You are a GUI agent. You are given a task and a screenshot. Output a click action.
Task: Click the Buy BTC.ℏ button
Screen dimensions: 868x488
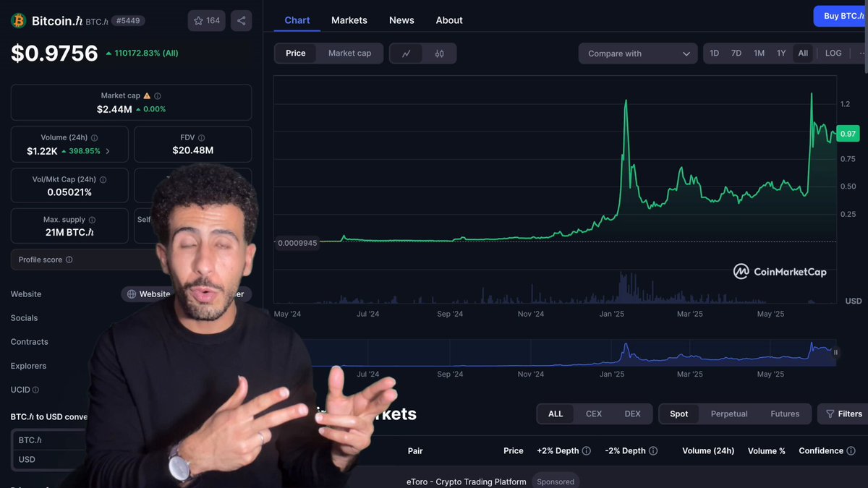[x=841, y=16]
